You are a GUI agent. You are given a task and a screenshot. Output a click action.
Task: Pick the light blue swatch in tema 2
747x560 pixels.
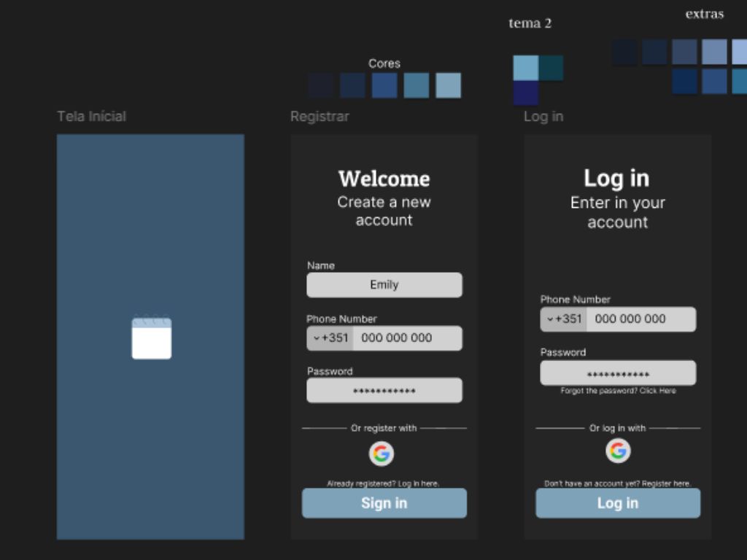tap(525, 68)
